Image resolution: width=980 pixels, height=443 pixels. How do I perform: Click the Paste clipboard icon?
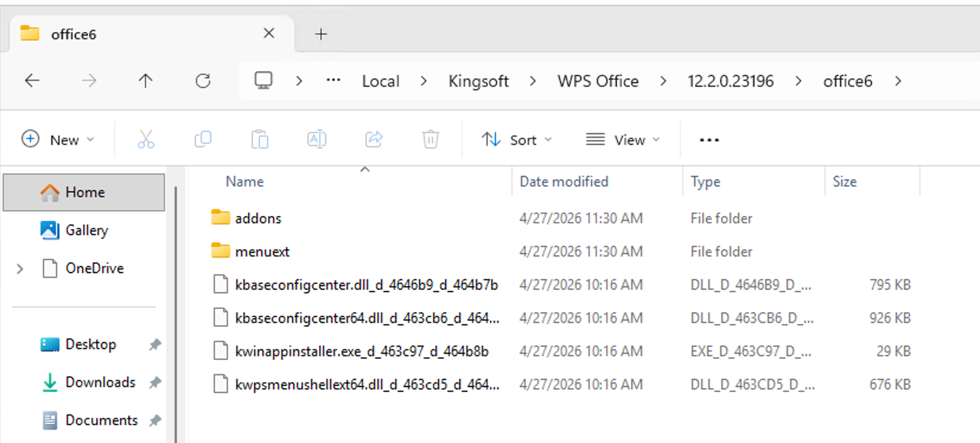point(260,140)
